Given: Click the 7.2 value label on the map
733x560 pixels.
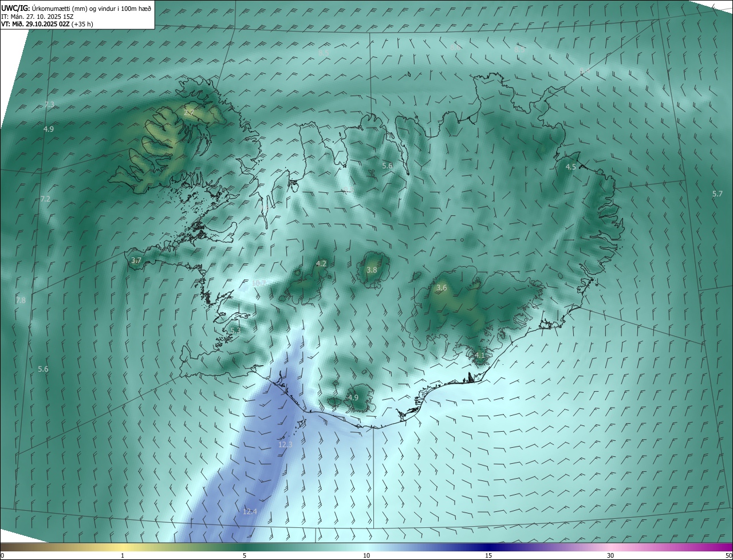Looking at the screenshot, I should point(45,199).
